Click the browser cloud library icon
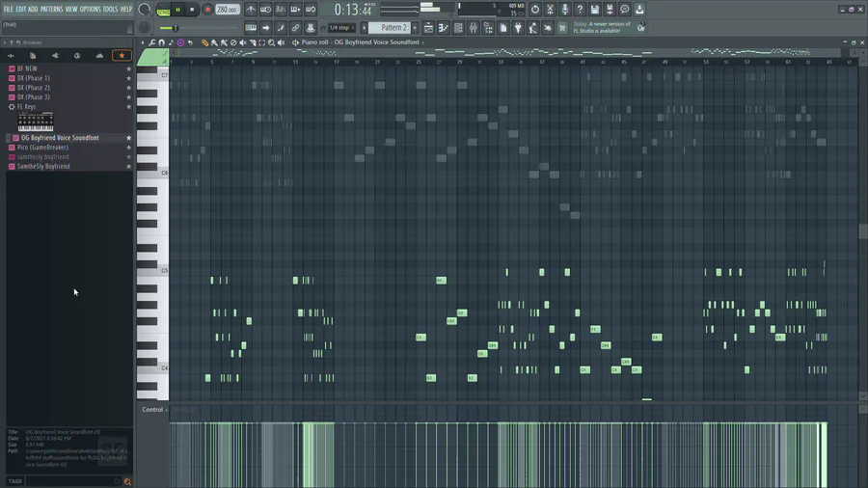This screenshot has width=868, height=488. (99, 55)
